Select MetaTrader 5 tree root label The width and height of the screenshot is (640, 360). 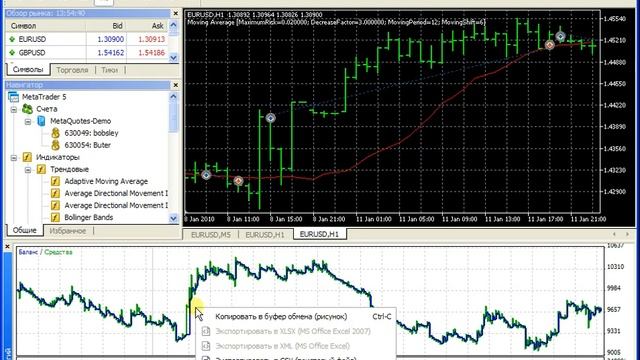pos(44,97)
